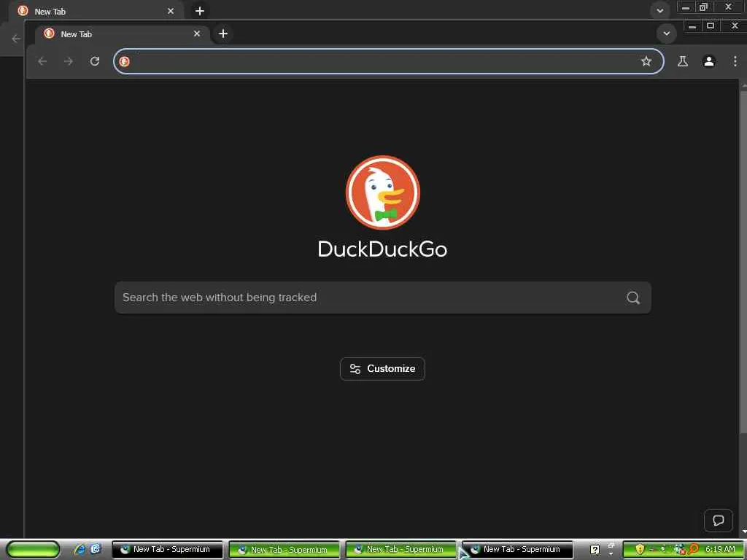
Task: Open the three-dot browser menu
Action: coord(735,61)
